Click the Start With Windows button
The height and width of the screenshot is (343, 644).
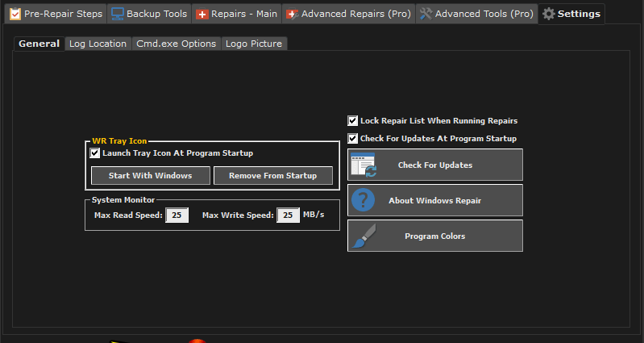[x=151, y=176]
